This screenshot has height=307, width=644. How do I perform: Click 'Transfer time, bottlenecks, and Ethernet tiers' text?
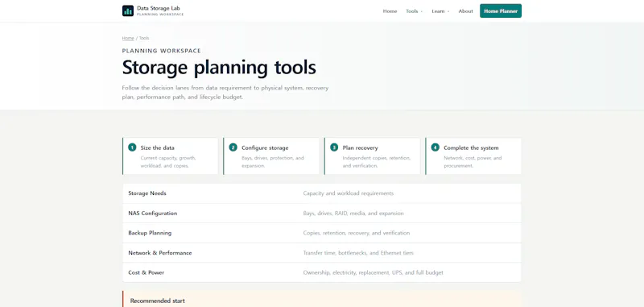358,253
